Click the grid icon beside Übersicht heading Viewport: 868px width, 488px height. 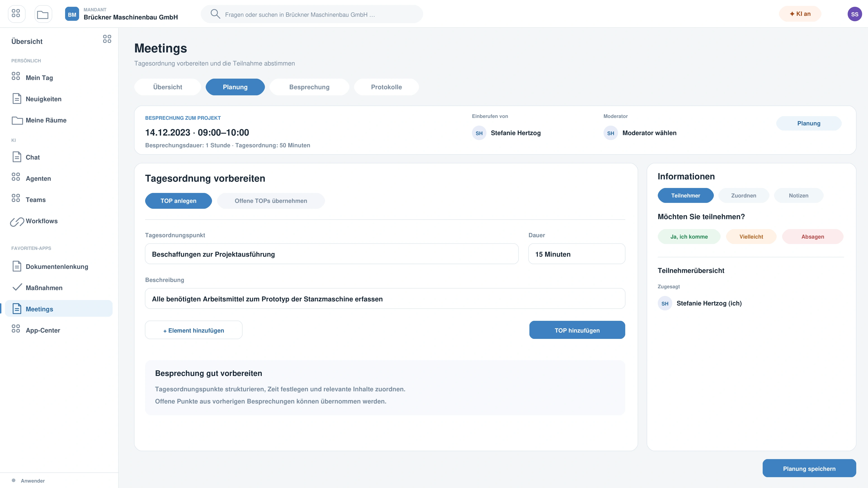(x=107, y=39)
